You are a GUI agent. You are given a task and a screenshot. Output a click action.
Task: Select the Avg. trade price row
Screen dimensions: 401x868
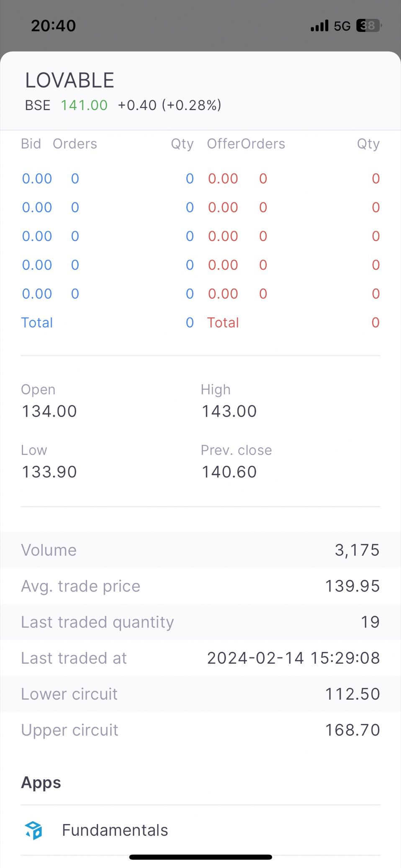200,586
